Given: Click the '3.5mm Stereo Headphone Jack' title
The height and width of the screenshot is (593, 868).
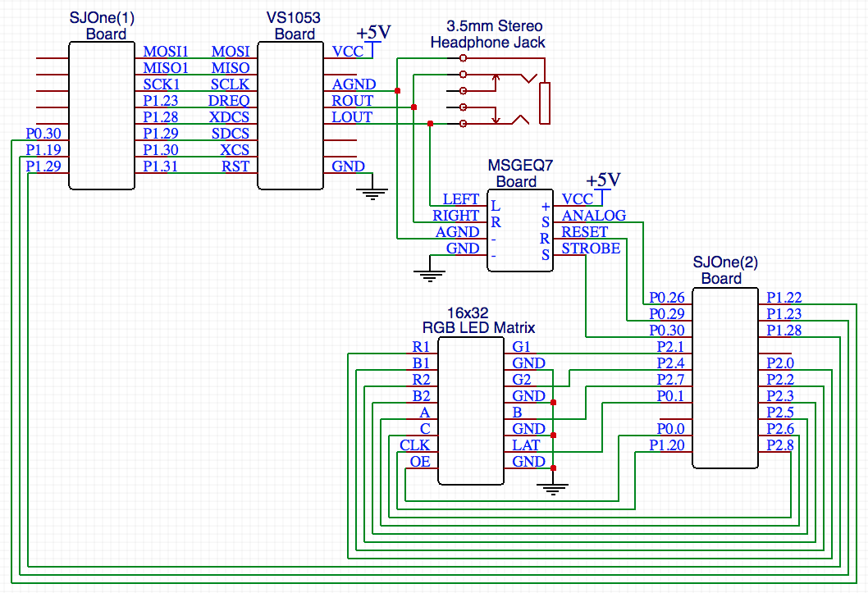Looking at the screenshot, I should pyautogui.click(x=489, y=34).
